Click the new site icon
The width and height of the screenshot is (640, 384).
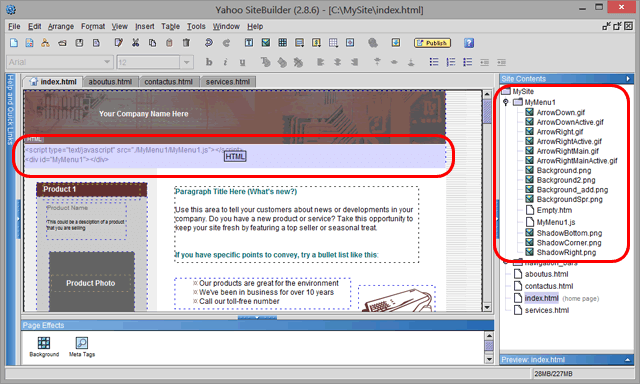45,43
